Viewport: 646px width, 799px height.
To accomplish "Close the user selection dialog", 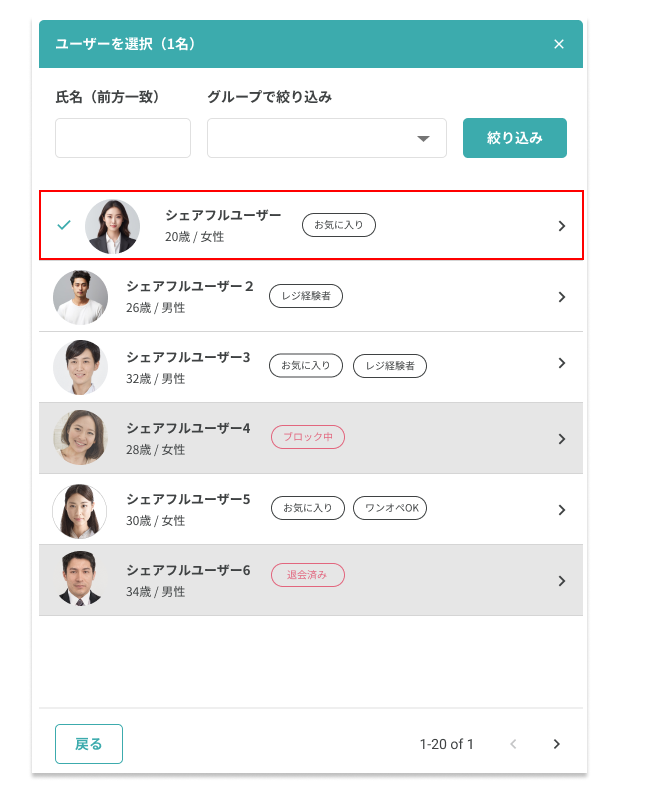I will [559, 44].
